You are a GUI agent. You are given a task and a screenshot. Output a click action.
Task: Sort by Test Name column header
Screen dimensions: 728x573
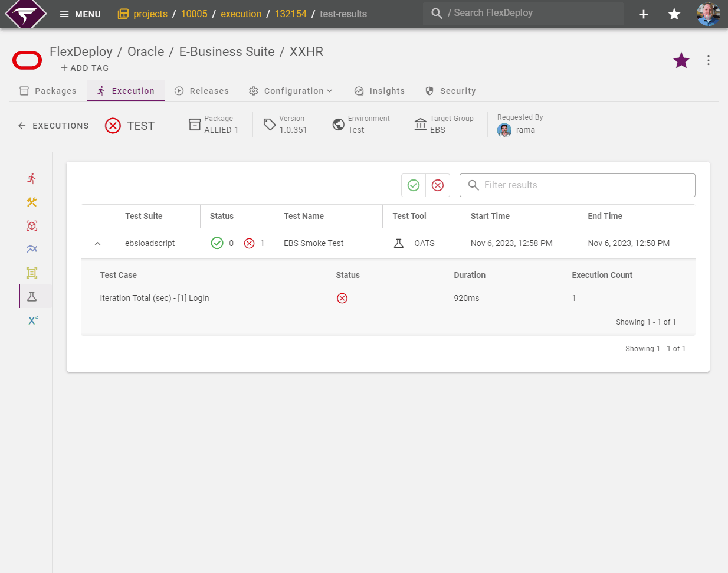[304, 216]
